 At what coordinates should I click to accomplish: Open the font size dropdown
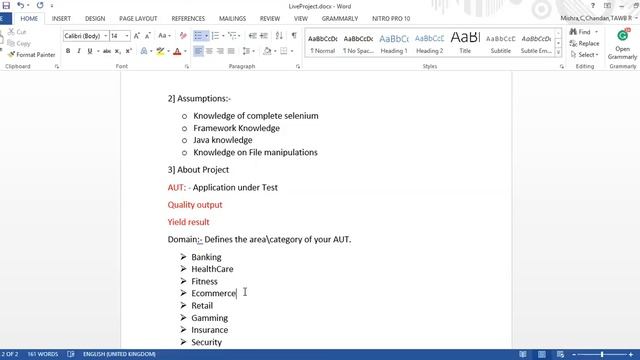pyautogui.click(x=127, y=36)
